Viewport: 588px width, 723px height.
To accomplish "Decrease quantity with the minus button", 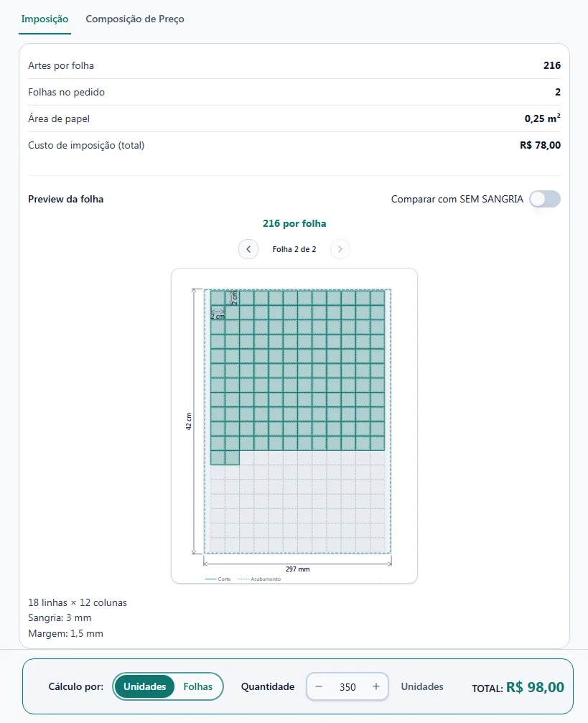I will point(319,686).
